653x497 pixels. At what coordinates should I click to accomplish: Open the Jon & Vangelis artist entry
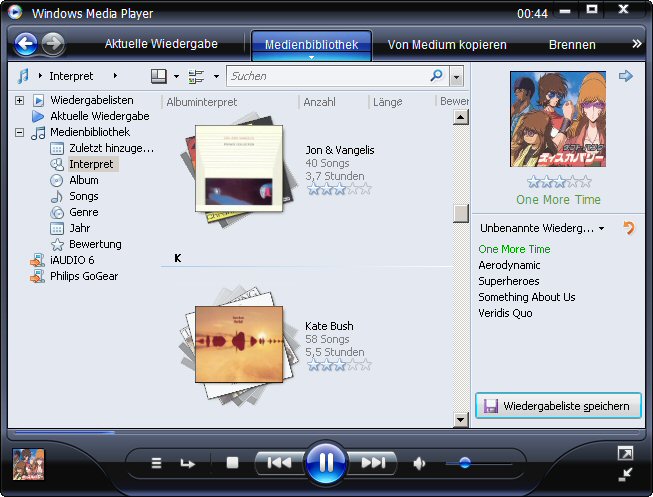[340, 150]
